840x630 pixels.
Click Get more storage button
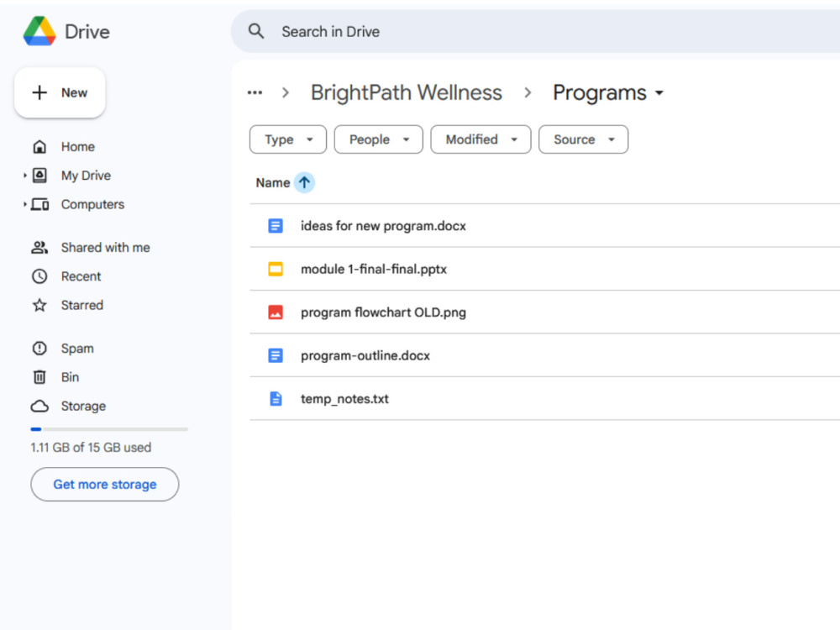[104, 485]
